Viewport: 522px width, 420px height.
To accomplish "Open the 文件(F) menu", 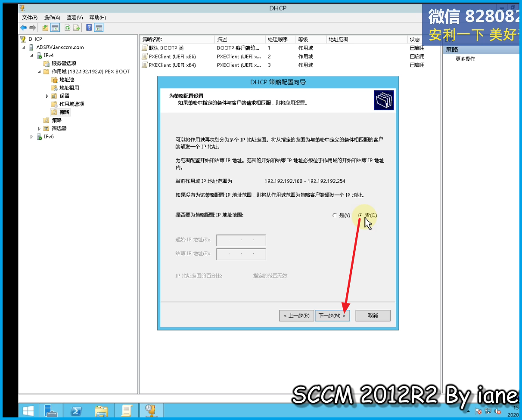I will click(30, 18).
